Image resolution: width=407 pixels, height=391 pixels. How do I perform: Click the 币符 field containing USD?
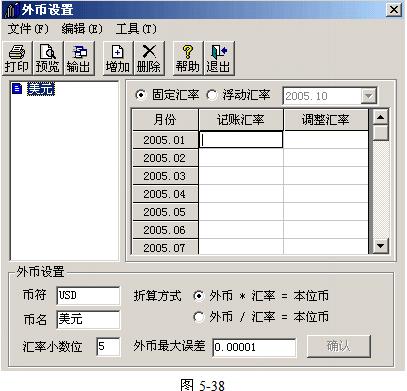point(88,295)
